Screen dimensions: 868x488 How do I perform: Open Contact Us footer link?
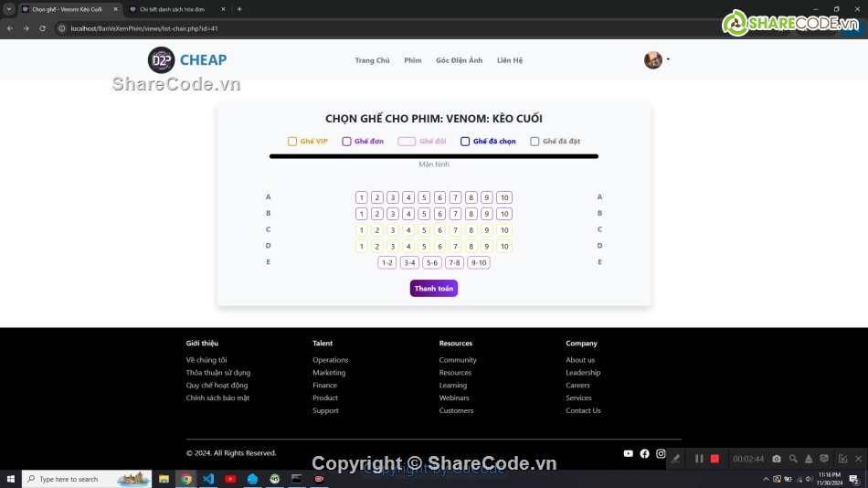[x=583, y=410]
